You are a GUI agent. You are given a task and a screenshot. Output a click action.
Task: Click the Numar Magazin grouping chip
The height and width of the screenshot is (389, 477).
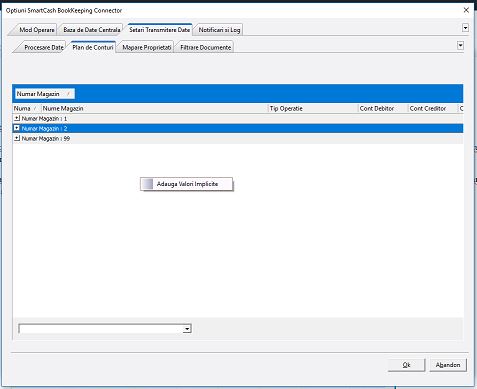(44, 94)
